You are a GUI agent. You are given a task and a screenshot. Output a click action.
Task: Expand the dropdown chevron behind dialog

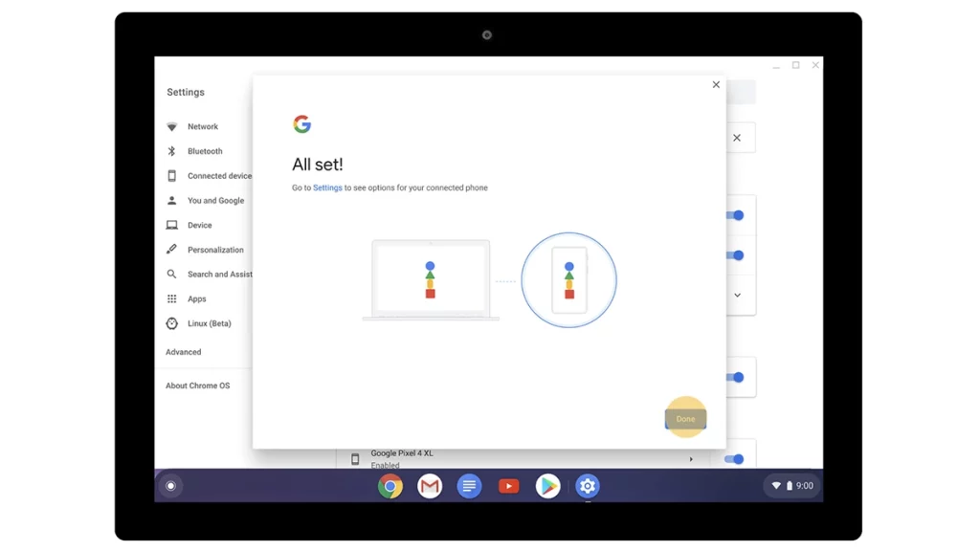(738, 295)
